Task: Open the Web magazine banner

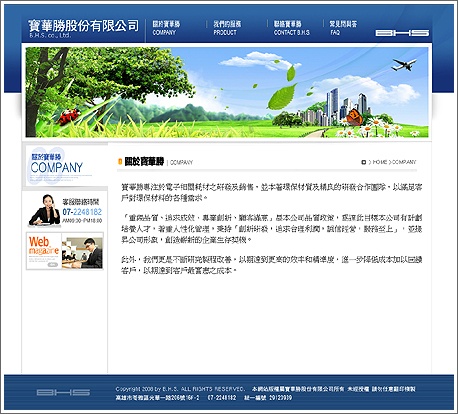Action: (x=65, y=251)
